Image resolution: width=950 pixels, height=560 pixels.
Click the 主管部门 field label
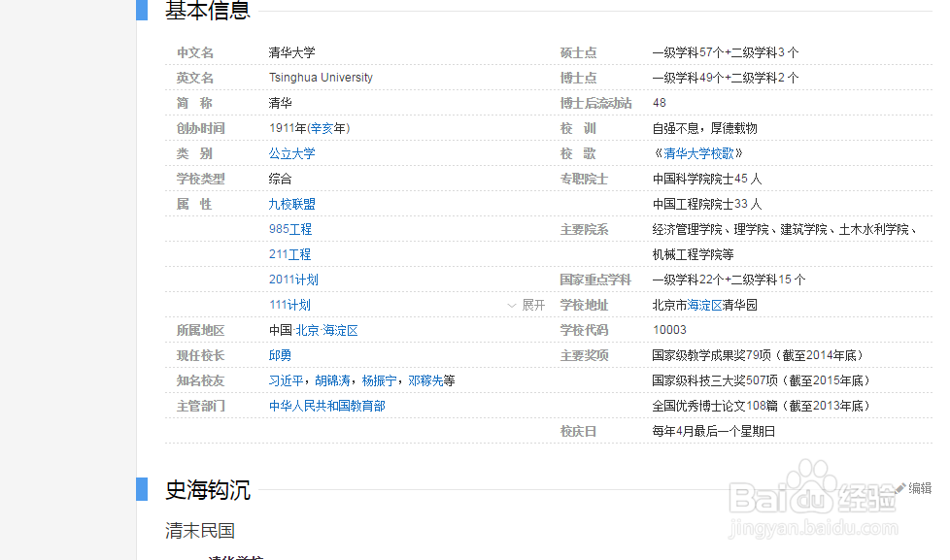(x=200, y=407)
